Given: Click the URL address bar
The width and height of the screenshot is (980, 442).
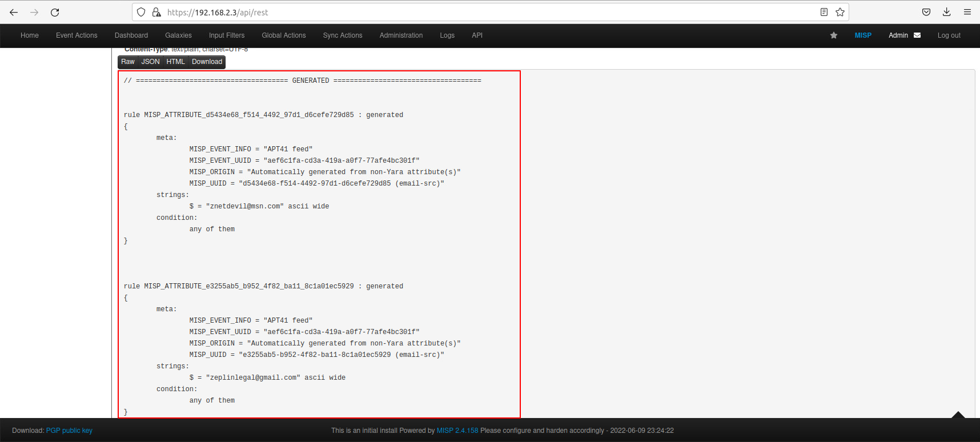Looking at the screenshot, I should tap(485, 12).
